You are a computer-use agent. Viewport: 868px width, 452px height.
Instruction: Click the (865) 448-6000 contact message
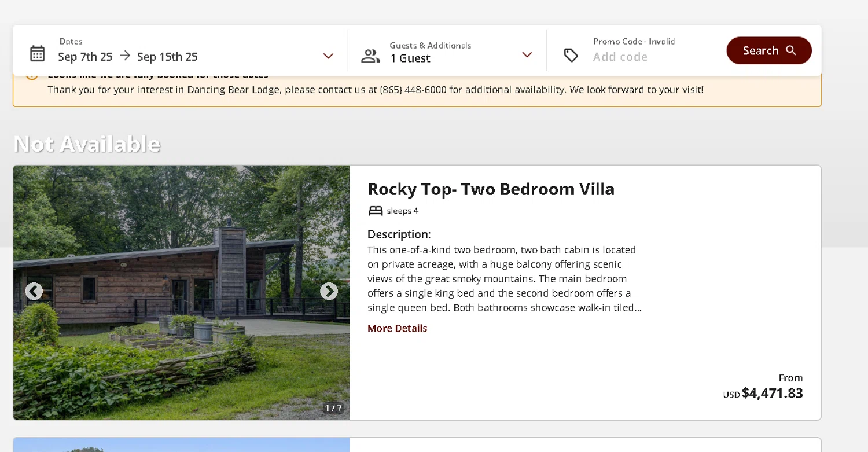[x=376, y=90]
